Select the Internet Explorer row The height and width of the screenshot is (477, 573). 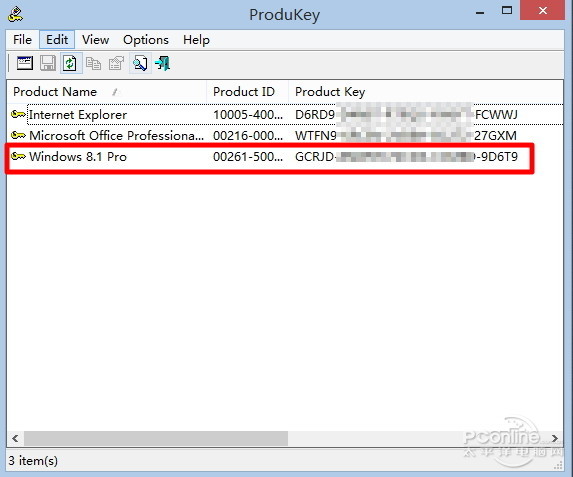(285, 115)
